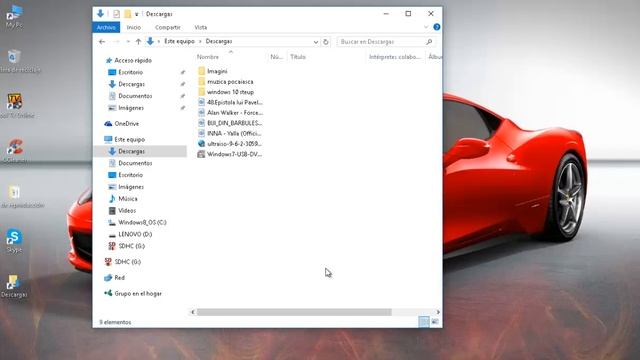This screenshot has height=360, width=640.
Task: Open Música folder in navigation pane
Action: [128, 199]
